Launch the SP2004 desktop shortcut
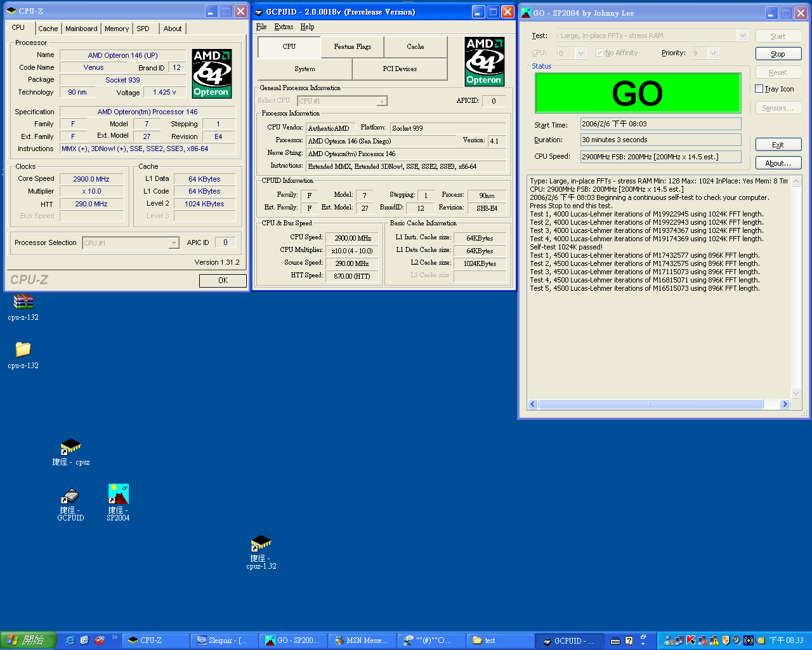 click(x=118, y=494)
